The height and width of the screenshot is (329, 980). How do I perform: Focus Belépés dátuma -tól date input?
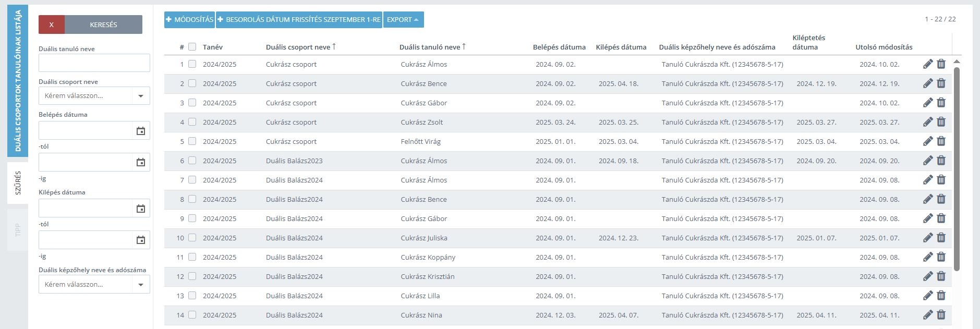(x=86, y=130)
